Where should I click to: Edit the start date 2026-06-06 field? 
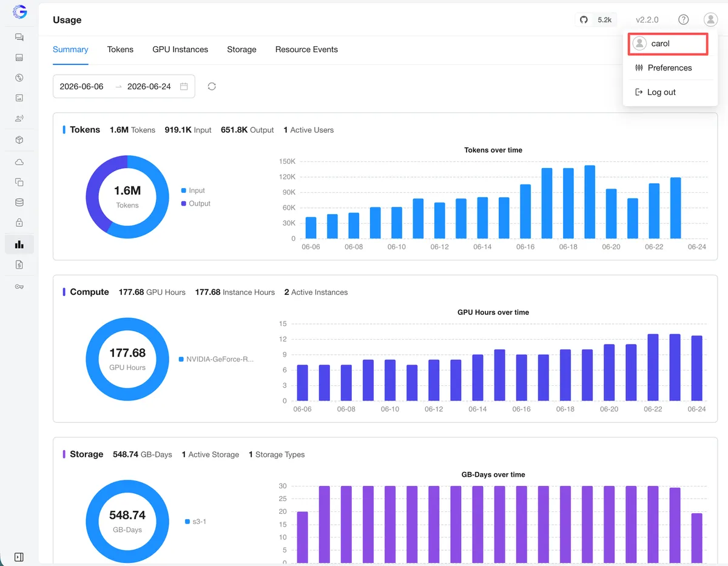click(82, 86)
